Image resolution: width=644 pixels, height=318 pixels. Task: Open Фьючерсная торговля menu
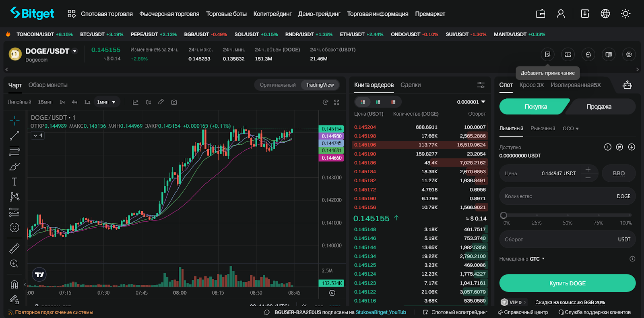coord(169,14)
